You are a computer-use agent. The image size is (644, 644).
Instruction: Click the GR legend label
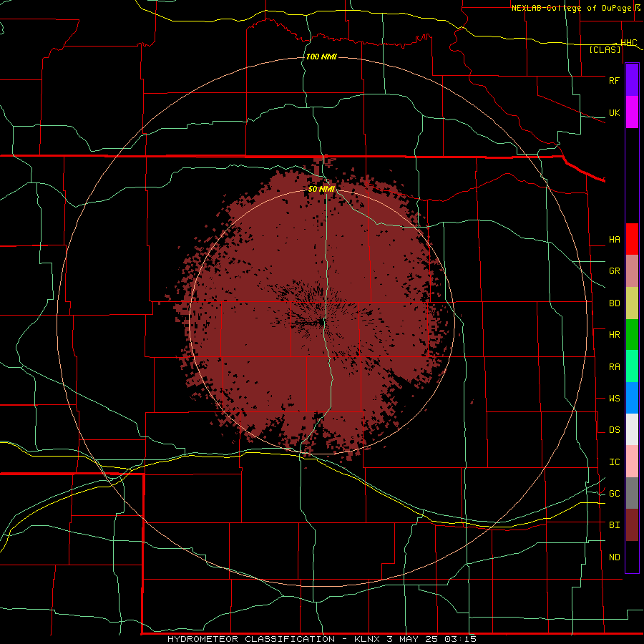614,271
